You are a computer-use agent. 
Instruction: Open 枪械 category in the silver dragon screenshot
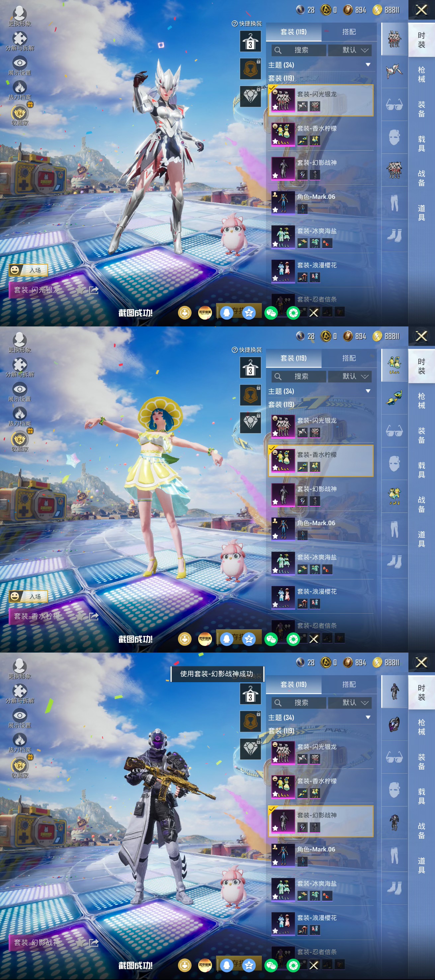point(421,74)
